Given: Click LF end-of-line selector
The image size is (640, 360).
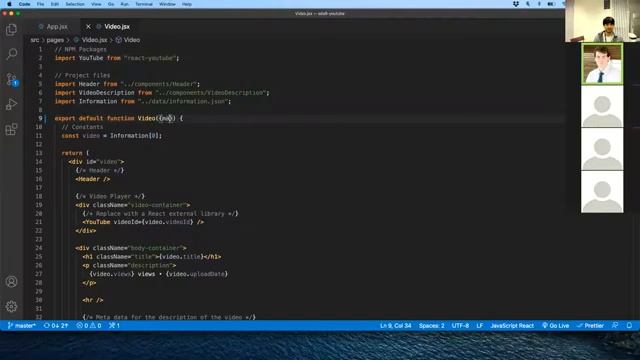Looking at the screenshot, I should [x=480, y=326].
